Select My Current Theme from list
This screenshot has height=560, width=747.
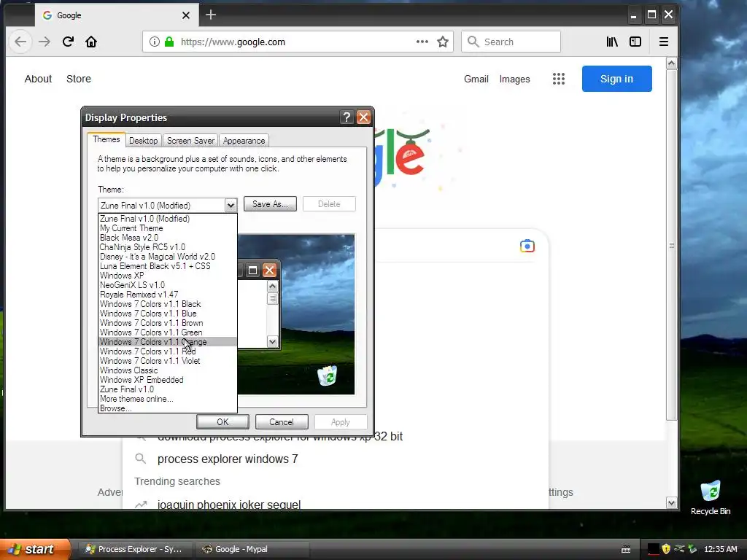pyautogui.click(x=167, y=228)
